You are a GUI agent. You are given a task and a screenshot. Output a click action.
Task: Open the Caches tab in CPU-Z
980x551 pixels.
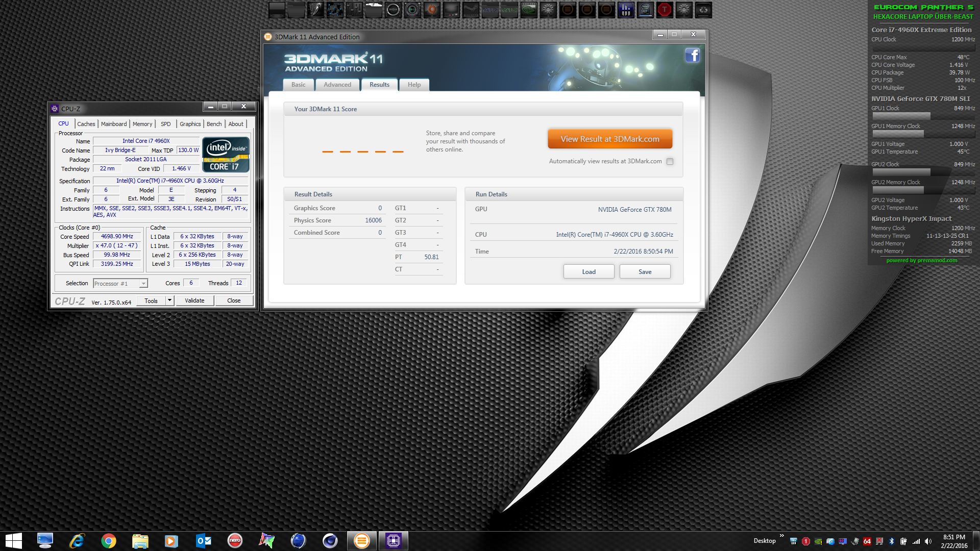coord(86,124)
